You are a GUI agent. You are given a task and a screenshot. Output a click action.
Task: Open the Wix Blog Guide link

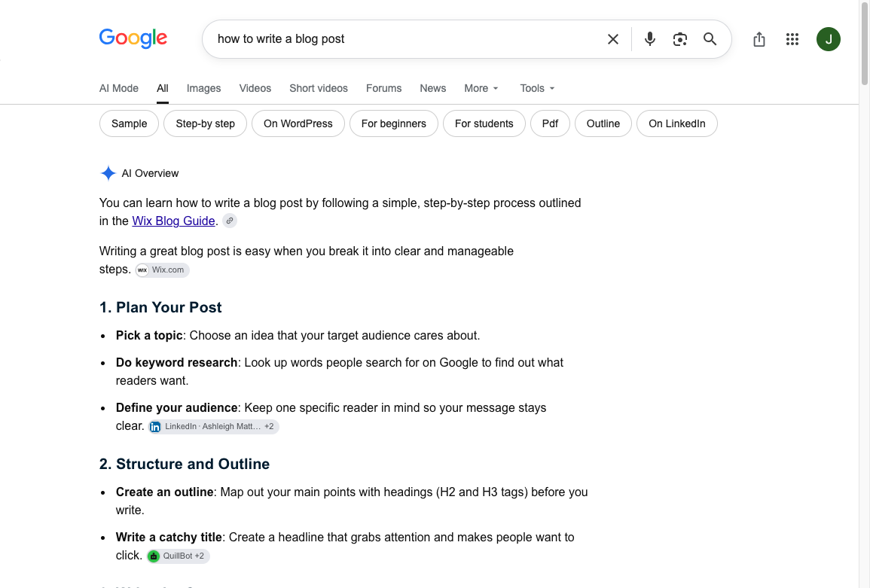(173, 221)
